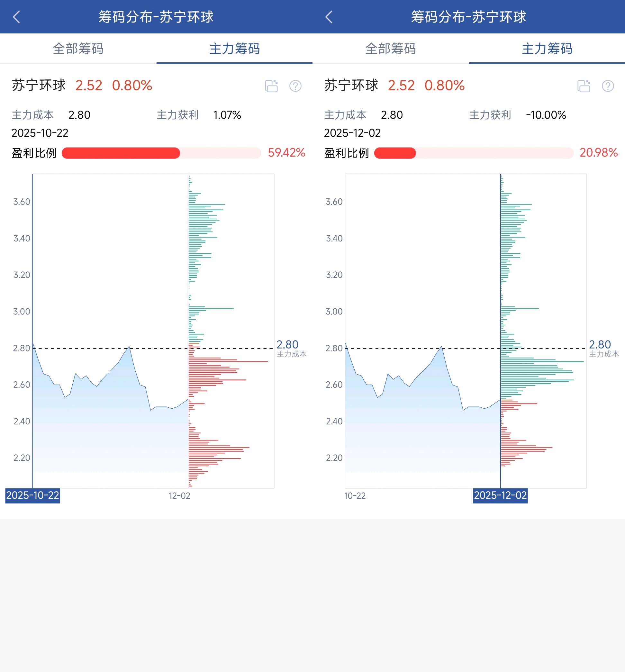Tap 苏宁环球 stock name in right panel

351,85
